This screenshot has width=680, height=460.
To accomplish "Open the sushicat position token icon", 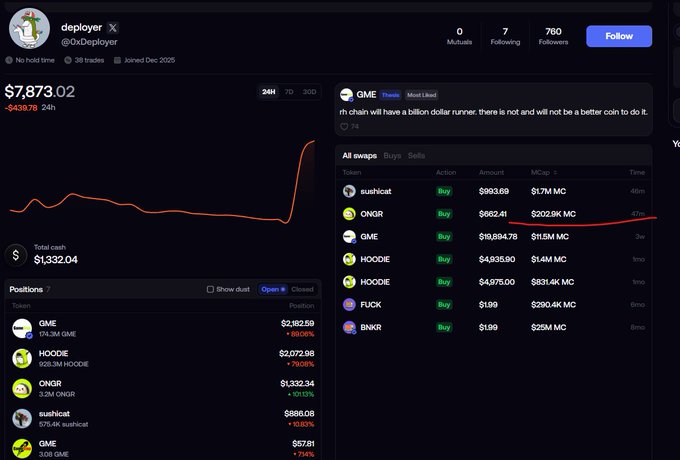I will 22,419.
